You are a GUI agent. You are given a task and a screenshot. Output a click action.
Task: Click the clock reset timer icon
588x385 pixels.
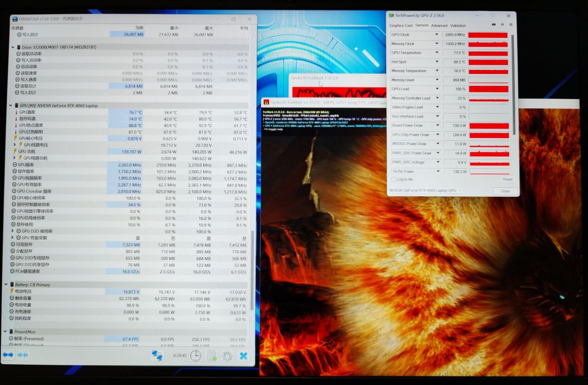196,356
